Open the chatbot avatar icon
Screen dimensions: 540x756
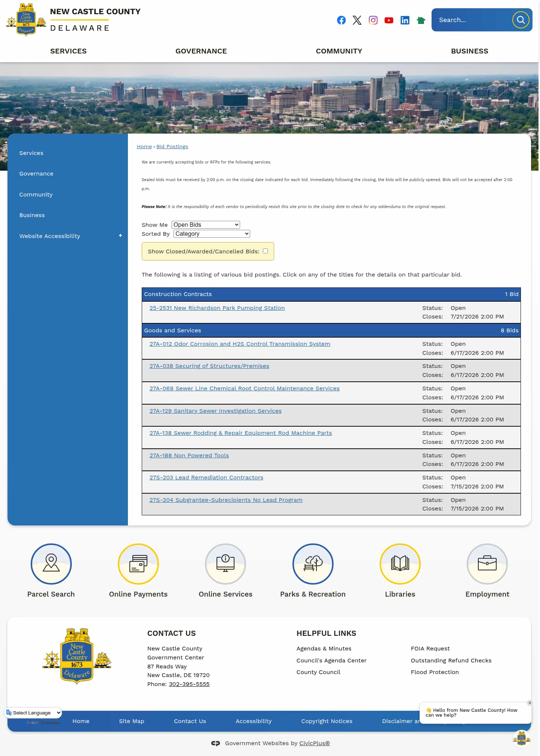(522, 739)
